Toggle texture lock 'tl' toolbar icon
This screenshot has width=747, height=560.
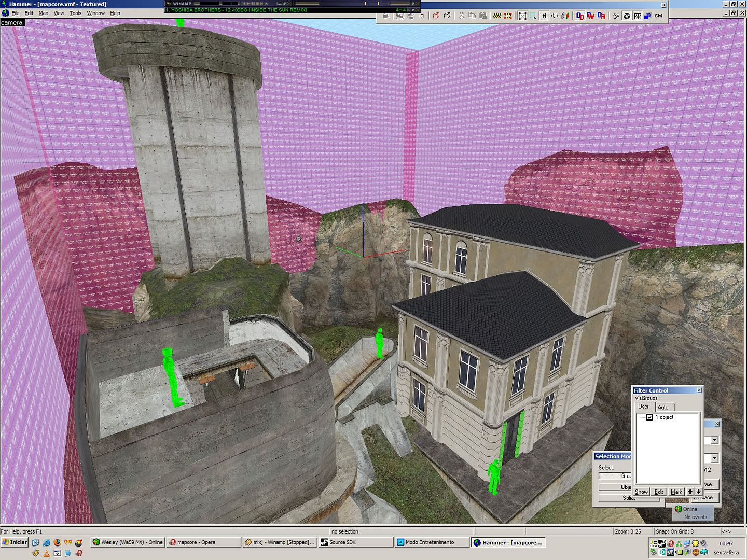pos(544,16)
